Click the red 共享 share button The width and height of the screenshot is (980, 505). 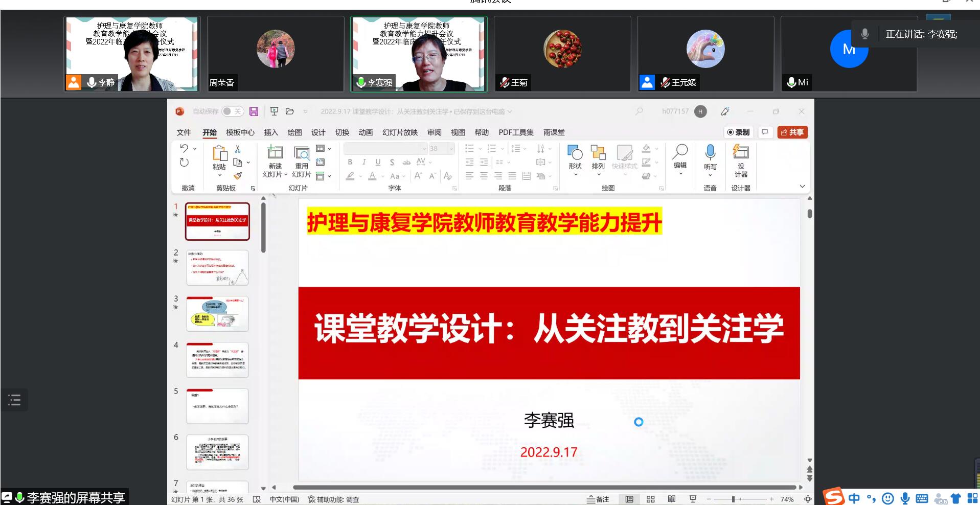pos(792,132)
